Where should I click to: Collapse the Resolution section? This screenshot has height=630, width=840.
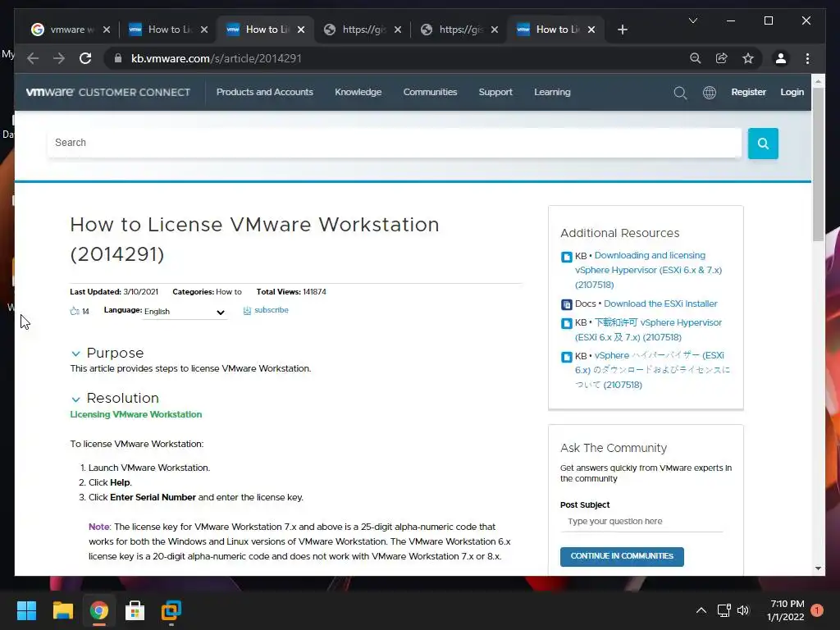pos(75,399)
